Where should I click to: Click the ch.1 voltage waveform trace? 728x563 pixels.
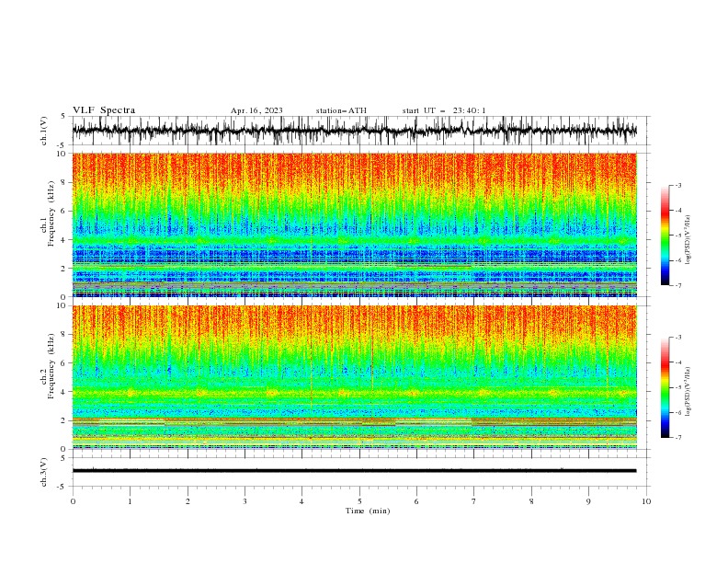click(x=354, y=131)
